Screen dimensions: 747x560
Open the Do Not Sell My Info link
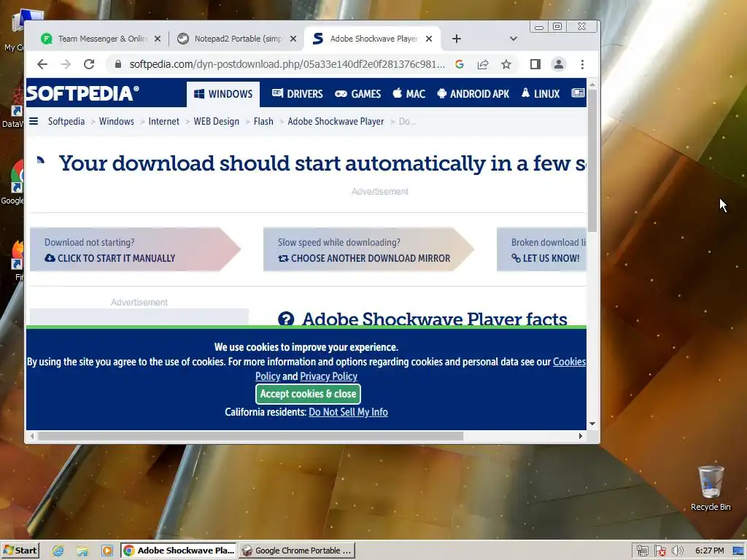348,413
